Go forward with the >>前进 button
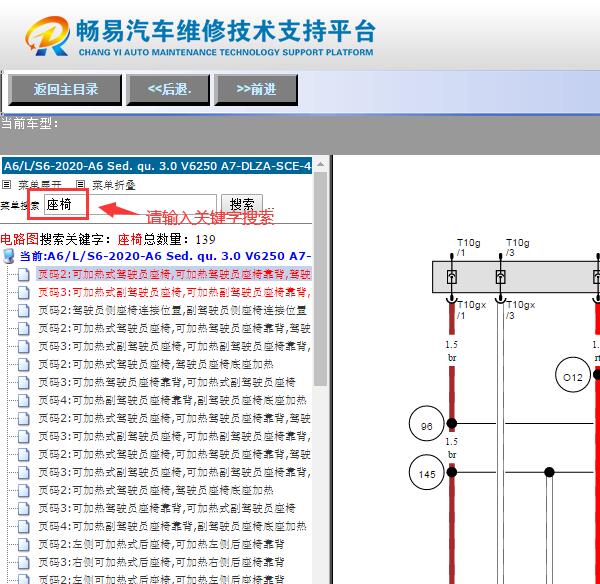 [x=256, y=90]
